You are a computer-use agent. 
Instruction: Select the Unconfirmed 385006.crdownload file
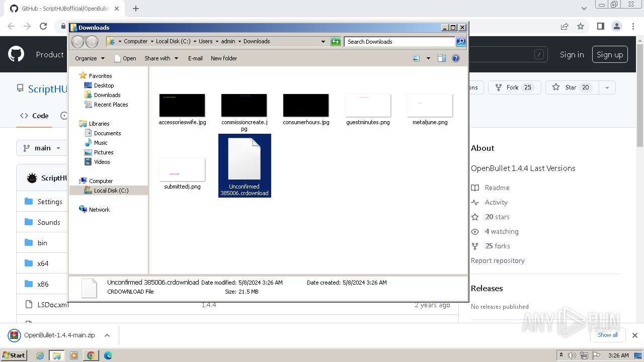coord(245,165)
